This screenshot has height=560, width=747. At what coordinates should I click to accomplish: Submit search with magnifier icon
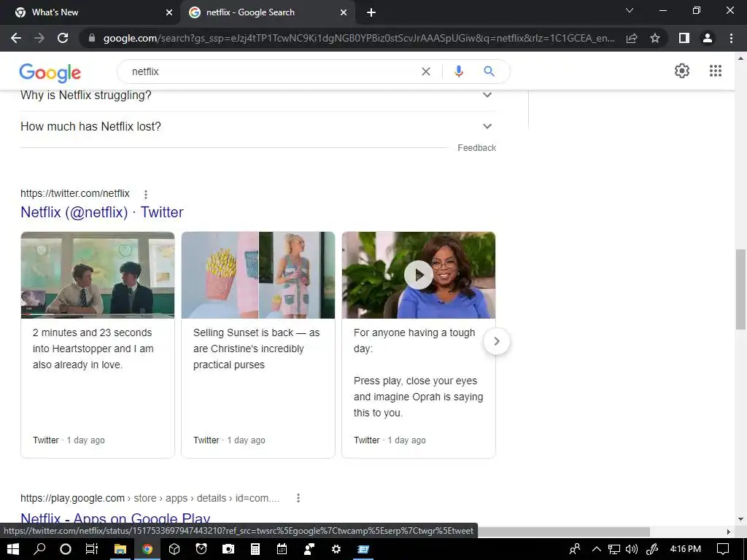[x=489, y=71]
